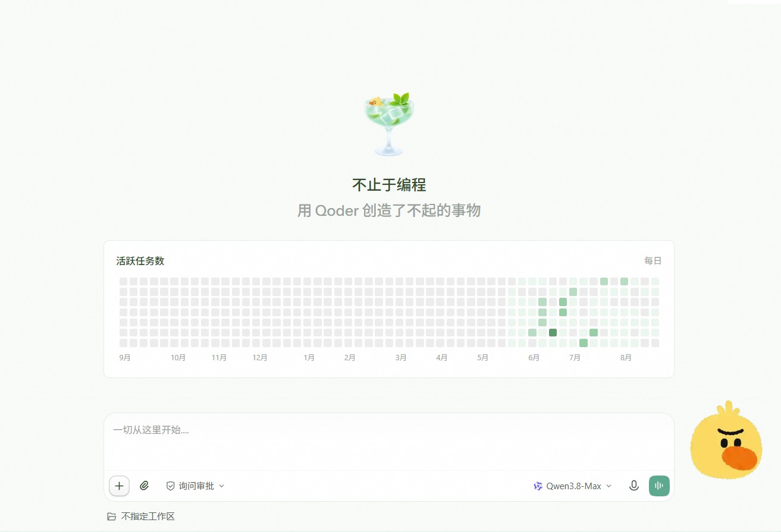Click the 10月 month label
Image resolution: width=781 pixels, height=532 pixels.
(178, 357)
